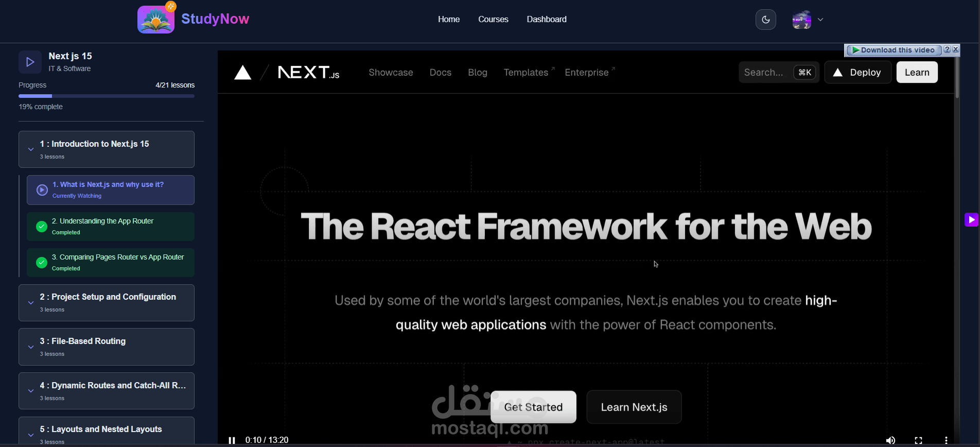Close the download video bar

pyautogui.click(x=956, y=49)
